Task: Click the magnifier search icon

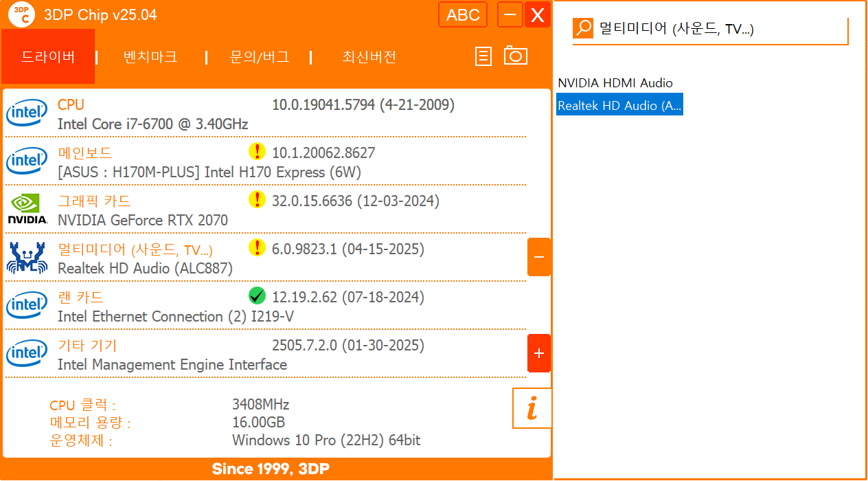Action: (x=584, y=28)
